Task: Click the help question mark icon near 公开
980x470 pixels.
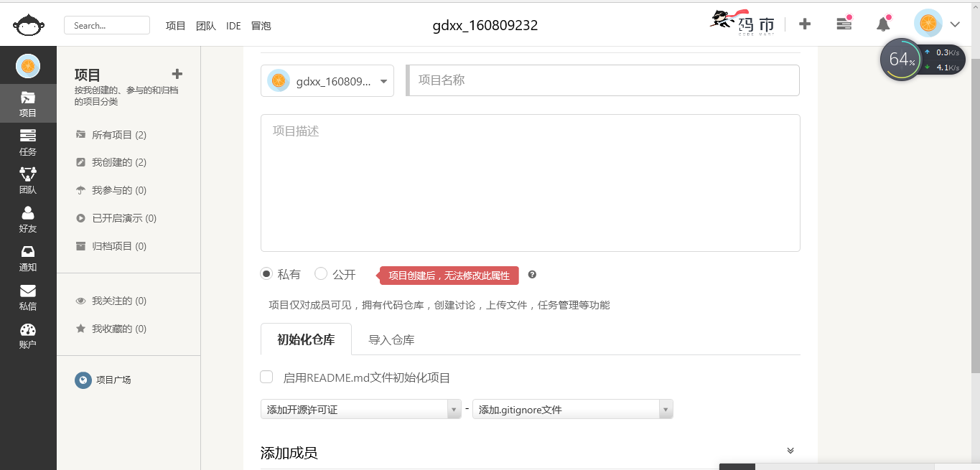Action: pos(532,274)
